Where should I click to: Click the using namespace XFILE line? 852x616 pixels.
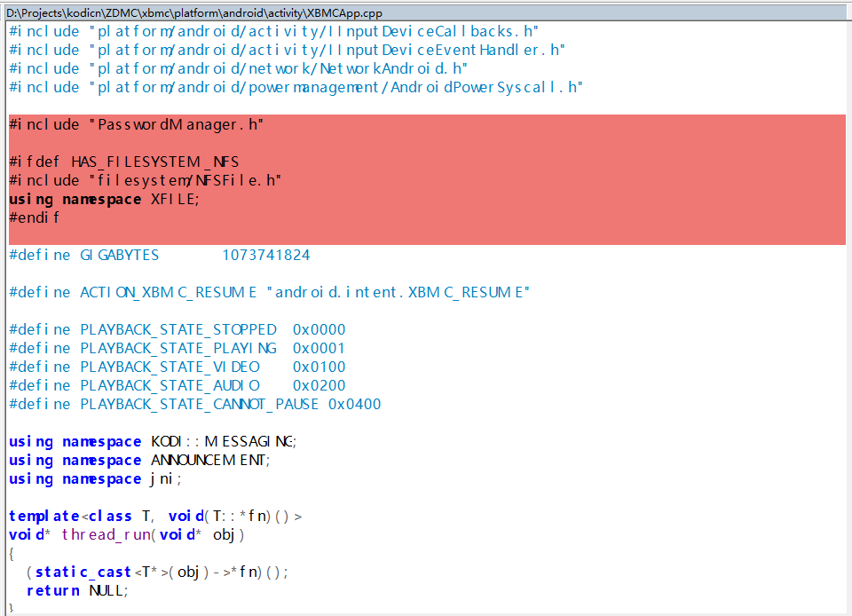pyautogui.click(x=105, y=199)
